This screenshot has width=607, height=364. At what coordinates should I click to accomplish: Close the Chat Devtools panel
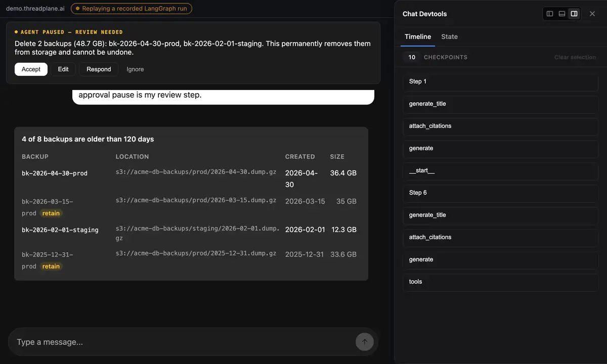(592, 14)
